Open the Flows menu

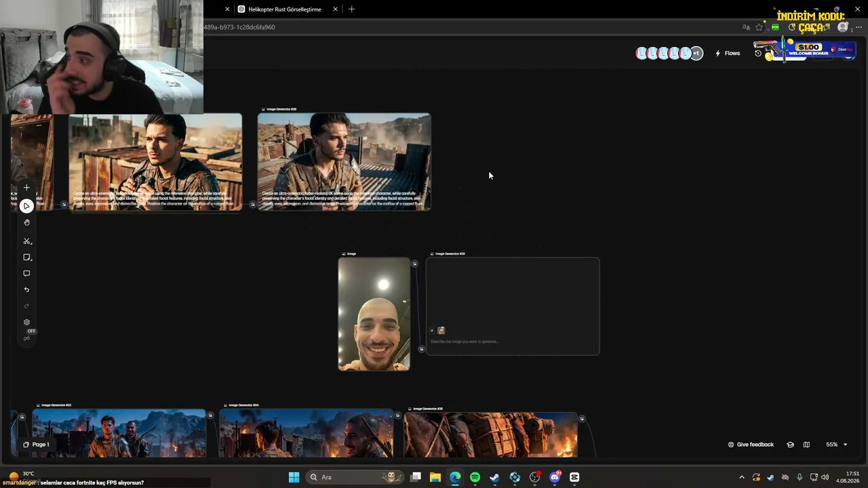tap(728, 54)
